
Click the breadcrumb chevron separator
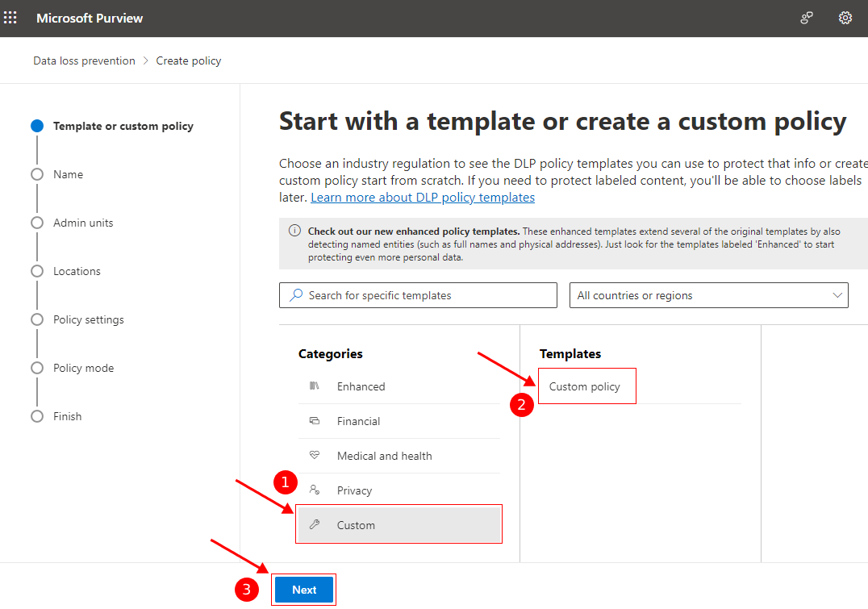pyautogui.click(x=146, y=60)
